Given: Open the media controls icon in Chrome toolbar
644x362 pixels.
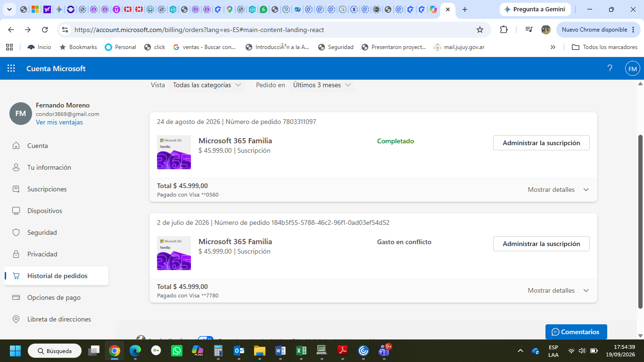Looking at the screenshot, I should (529, 30).
